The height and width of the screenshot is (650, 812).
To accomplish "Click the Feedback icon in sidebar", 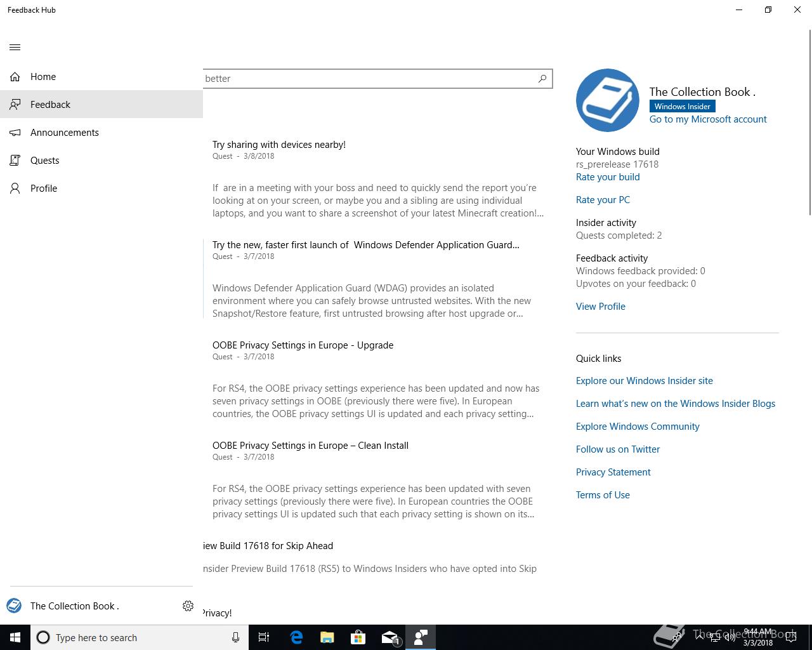I will click(15, 105).
